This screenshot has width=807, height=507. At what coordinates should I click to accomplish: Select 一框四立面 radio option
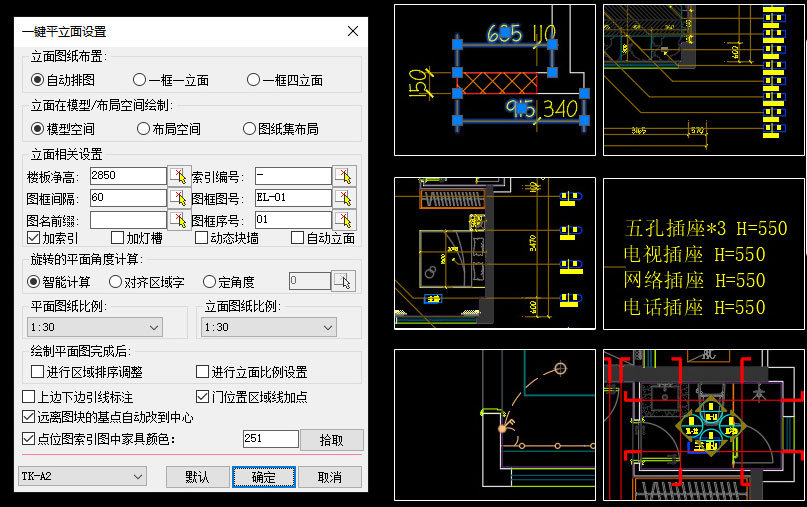285,80
